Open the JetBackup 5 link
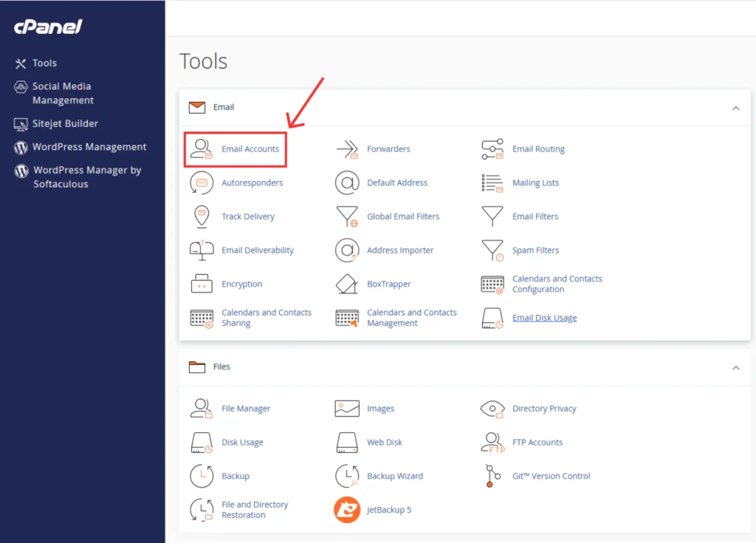The image size is (756, 543). click(388, 510)
